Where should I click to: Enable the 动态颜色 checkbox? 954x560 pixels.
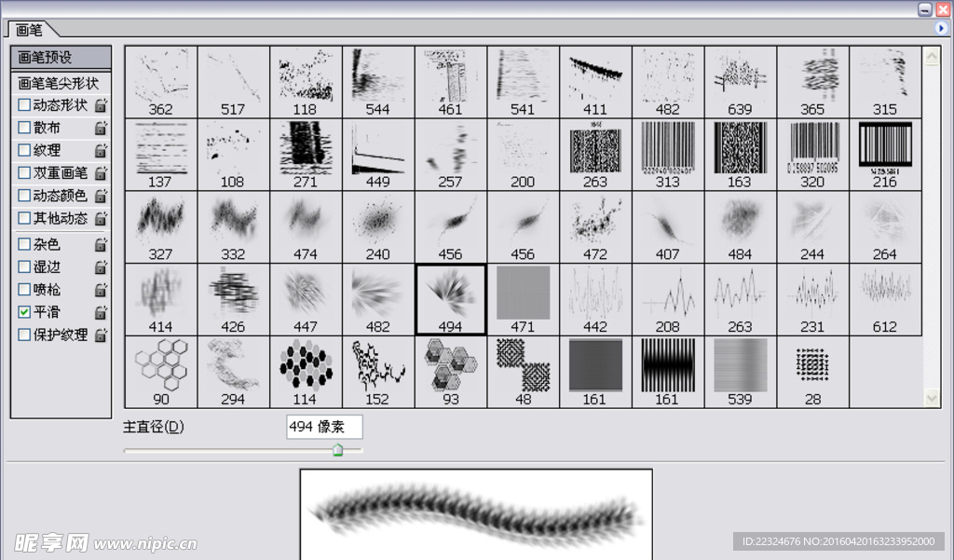pos(24,195)
